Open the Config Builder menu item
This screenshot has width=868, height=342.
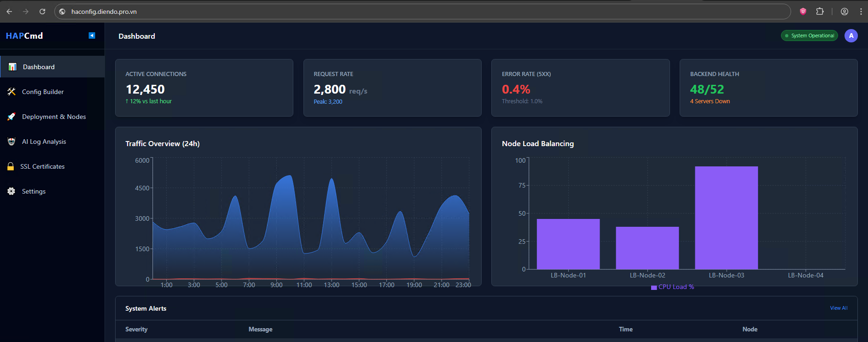click(x=43, y=92)
